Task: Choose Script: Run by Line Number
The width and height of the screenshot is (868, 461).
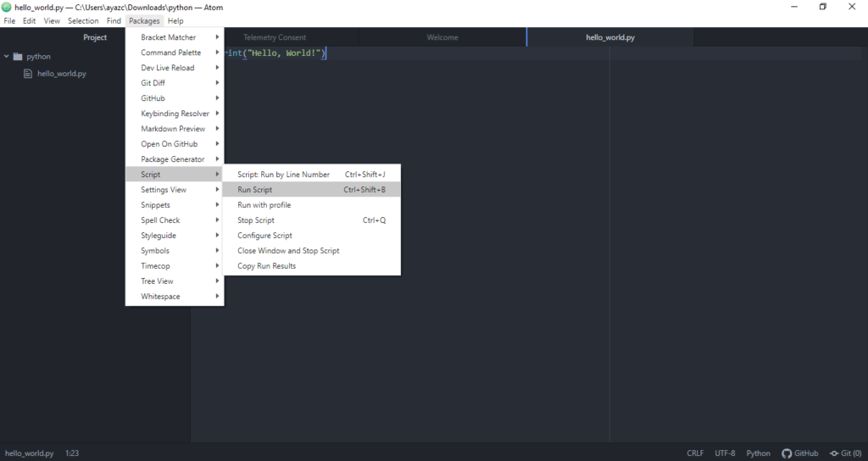Action: (311, 175)
